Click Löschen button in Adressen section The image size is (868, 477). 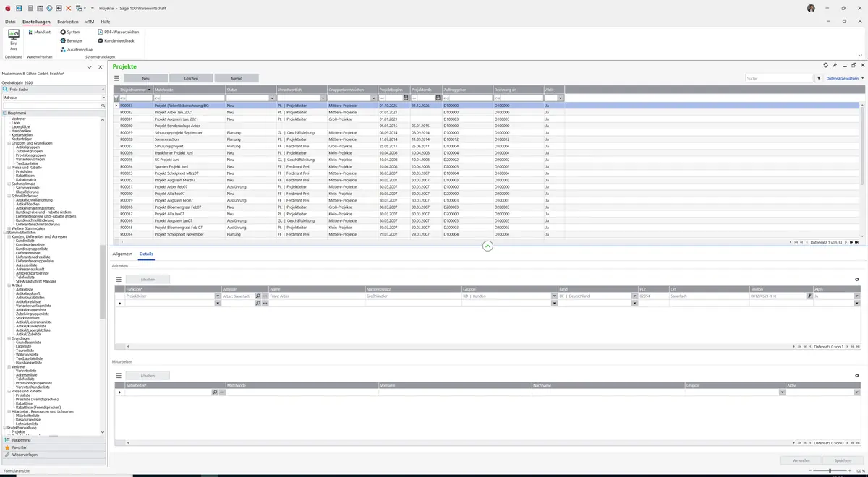tap(148, 279)
